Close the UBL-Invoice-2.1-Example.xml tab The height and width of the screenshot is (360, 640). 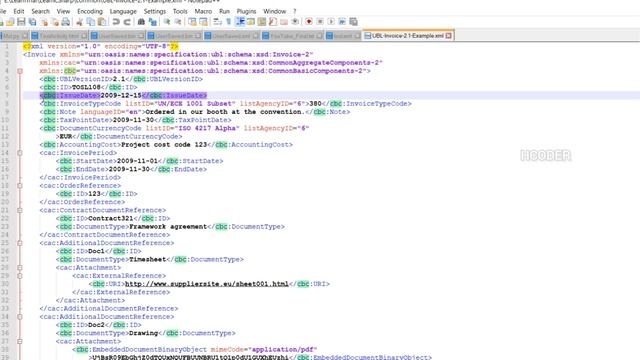449,36
